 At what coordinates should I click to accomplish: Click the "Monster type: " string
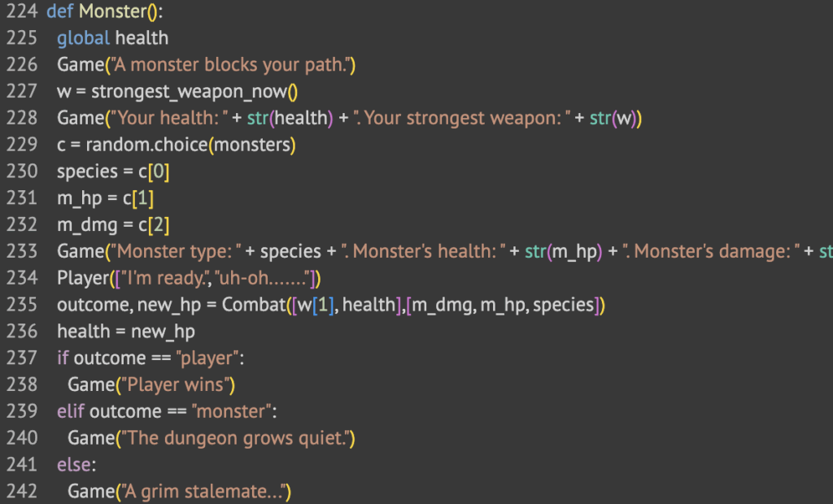click(172, 251)
